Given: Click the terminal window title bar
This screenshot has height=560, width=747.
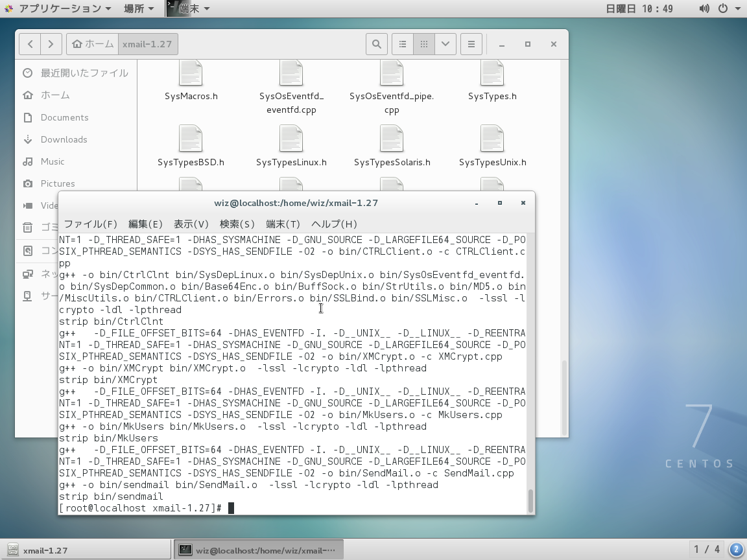Looking at the screenshot, I should (296, 204).
